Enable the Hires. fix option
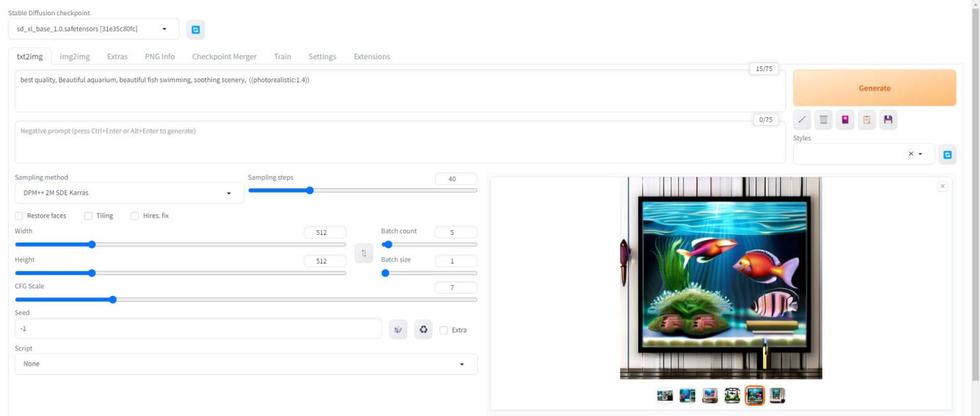This screenshot has height=416, width=980. [135, 216]
